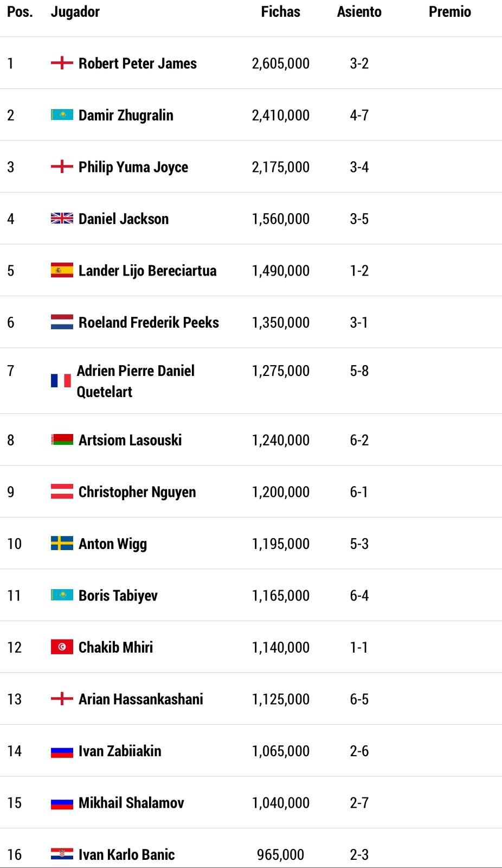Select Ivan Zabiiakin's chip count 1,065,000
The image size is (502, 868).
[281, 751]
